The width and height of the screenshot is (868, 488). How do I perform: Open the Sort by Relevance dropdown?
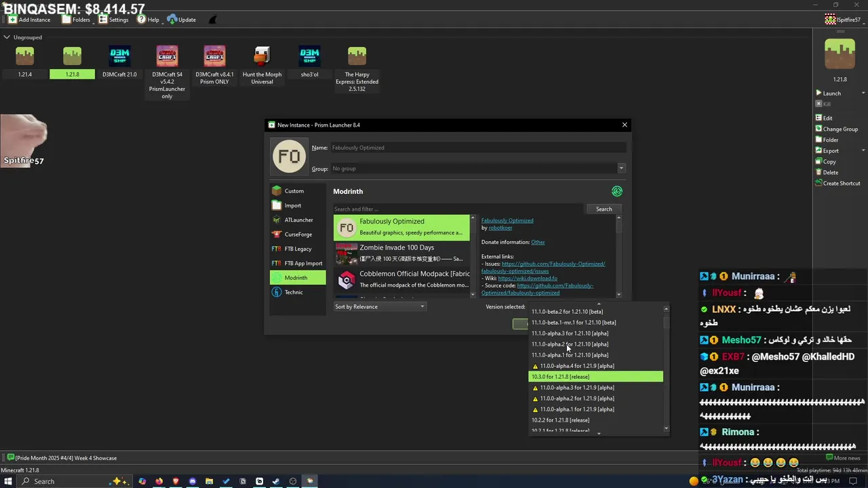coord(380,306)
